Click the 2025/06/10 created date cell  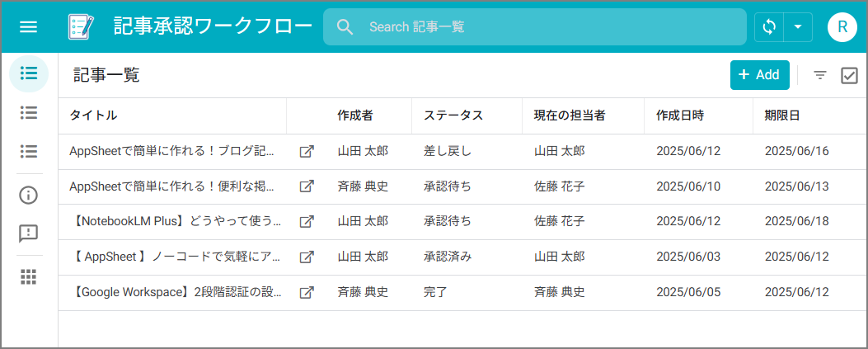688,186
